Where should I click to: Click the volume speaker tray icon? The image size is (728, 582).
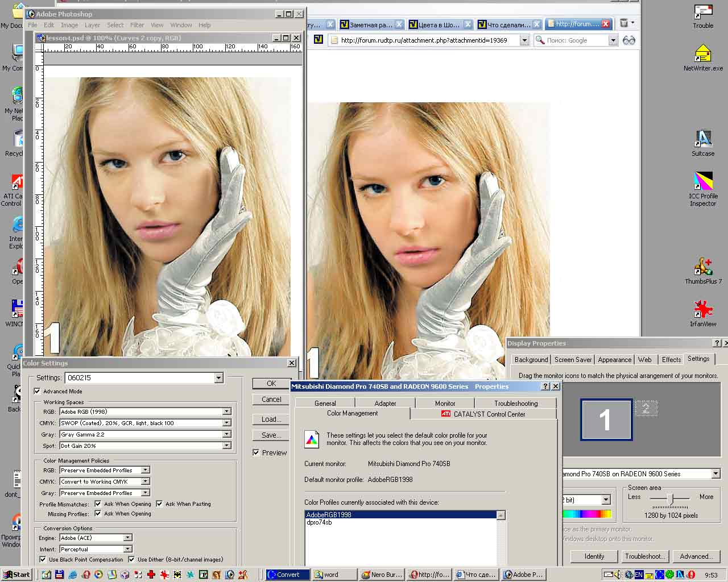[x=618, y=575]
